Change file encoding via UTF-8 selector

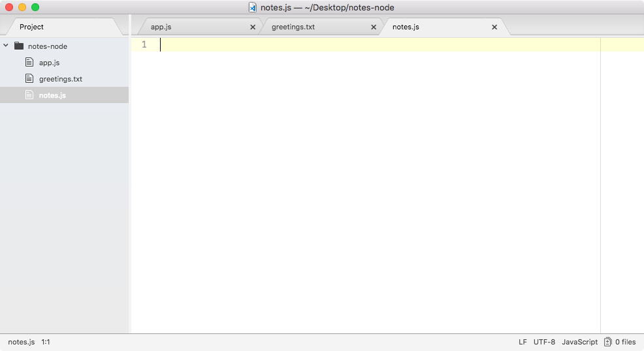(x=544, y=342)
